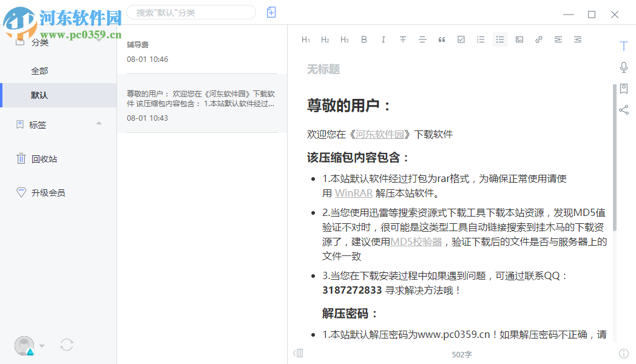The width and height of the screenshot is (636, 364).
Task: Switch to the 全部 category
Action: [x=39, y=70]
